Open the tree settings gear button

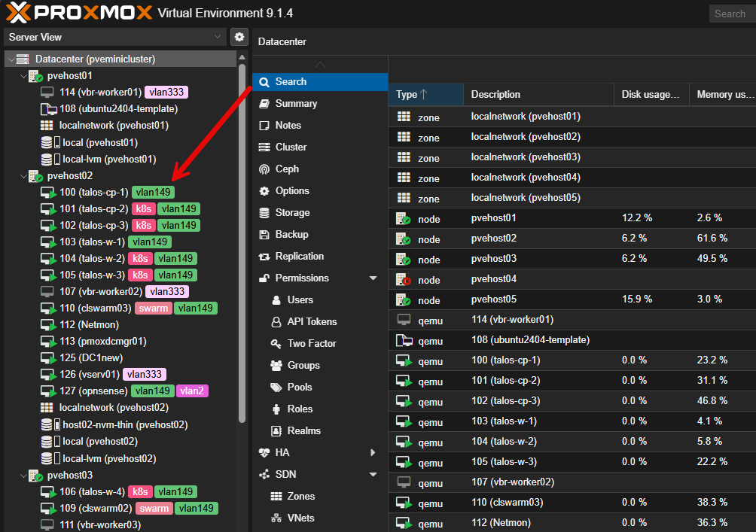(239, 37)
